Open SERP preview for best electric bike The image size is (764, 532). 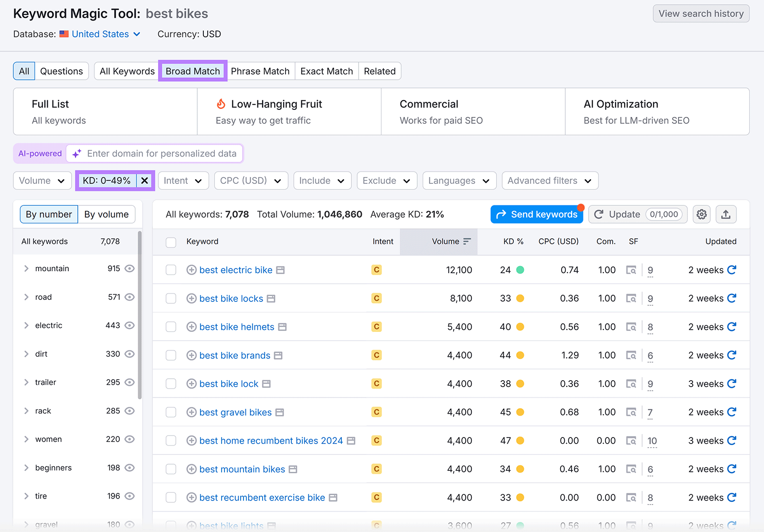(x=631, y=270)
